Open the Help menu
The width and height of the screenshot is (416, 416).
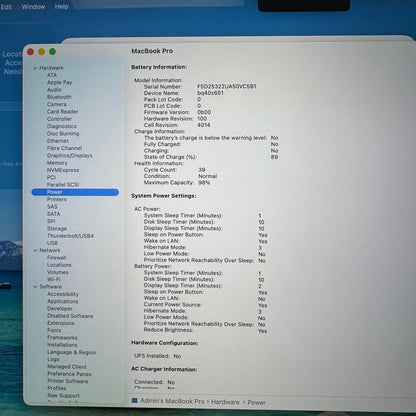click(61, 7)
